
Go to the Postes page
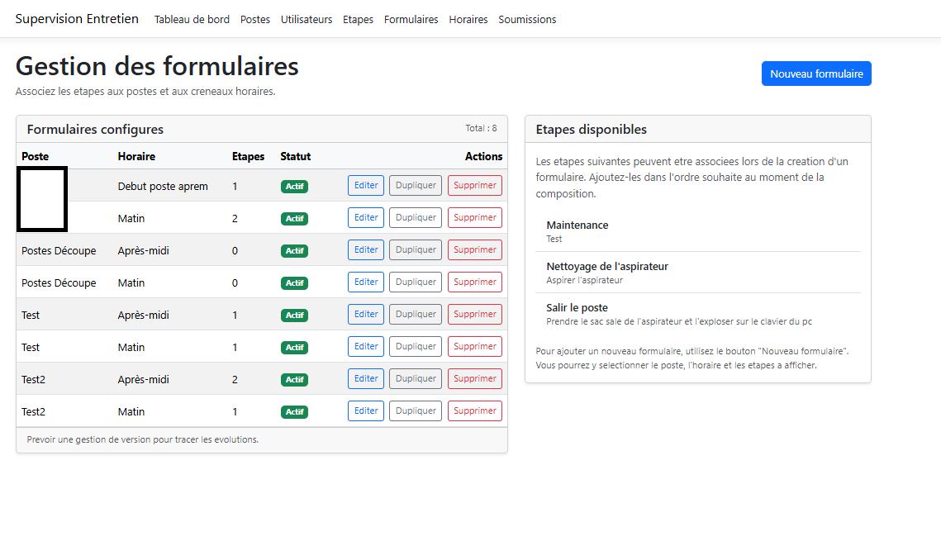click(254, 19)
